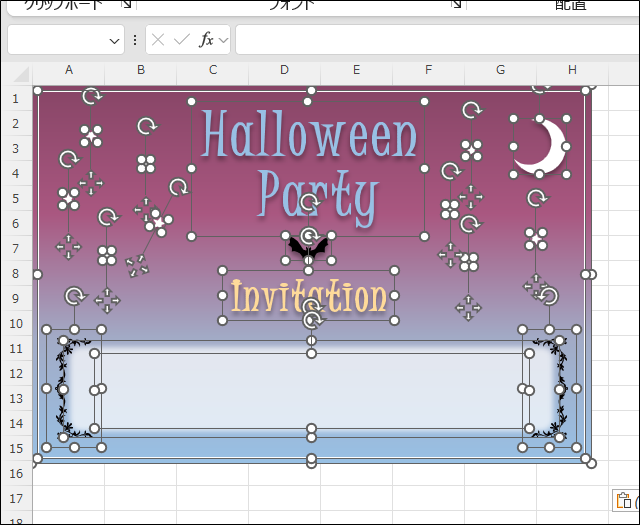
Task: Click the Halloween Party title text
Action: [309, 167]
